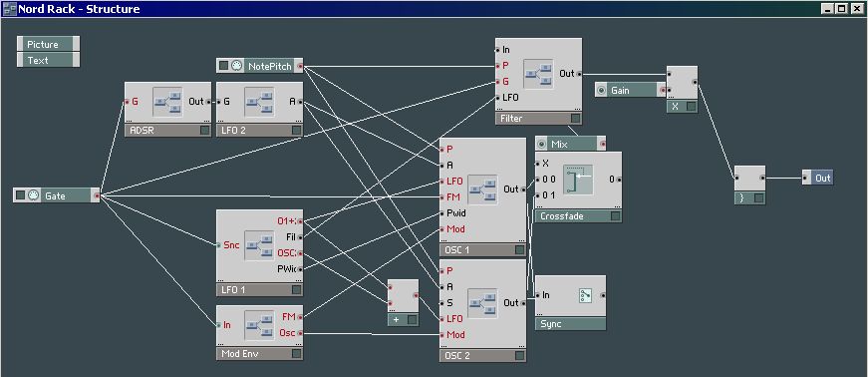Click the Crossfade X input port
Viewport: 868px width, 377px height.
click(537, 164)
